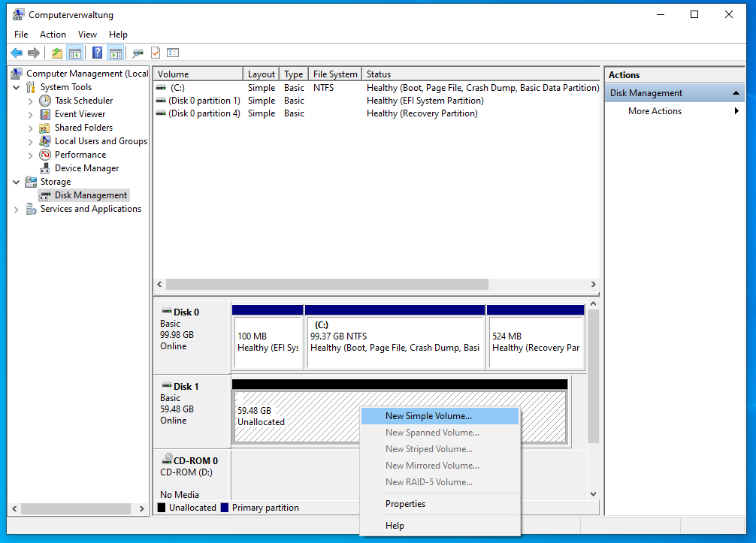756x543 pixels.
Task: Click the checkmark Properties toolbar icon
Action: point(156,53)
